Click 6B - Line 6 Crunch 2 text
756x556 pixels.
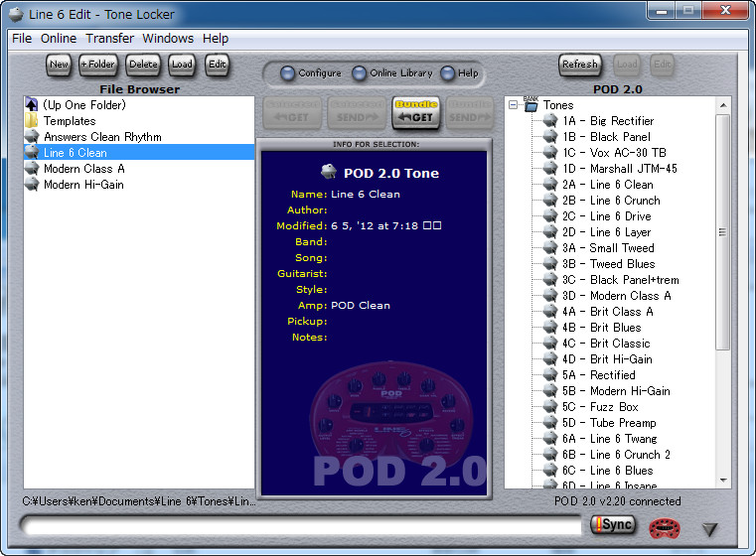(x=616, y=455)
